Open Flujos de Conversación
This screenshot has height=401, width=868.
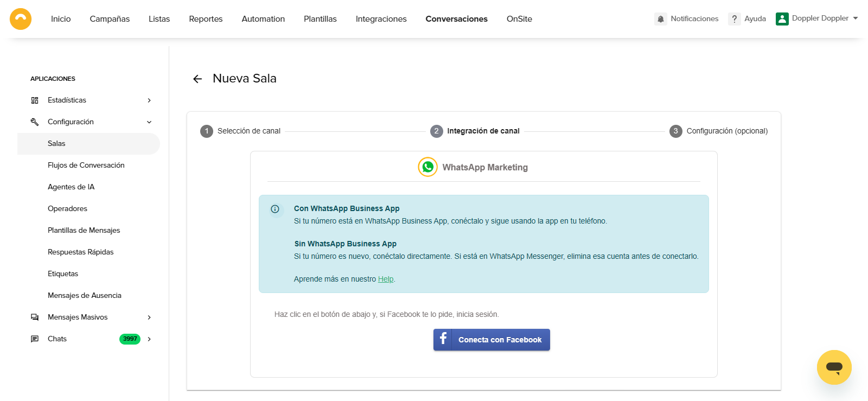pos(86,166)
